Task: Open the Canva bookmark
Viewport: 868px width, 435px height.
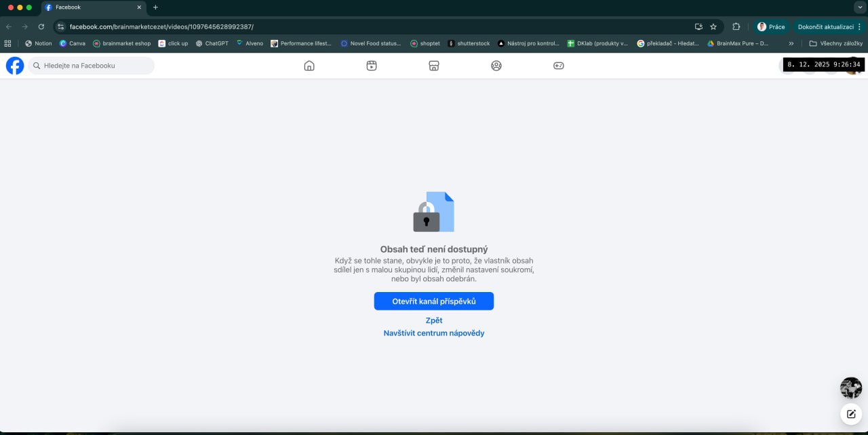Action: tap(73, 43)
